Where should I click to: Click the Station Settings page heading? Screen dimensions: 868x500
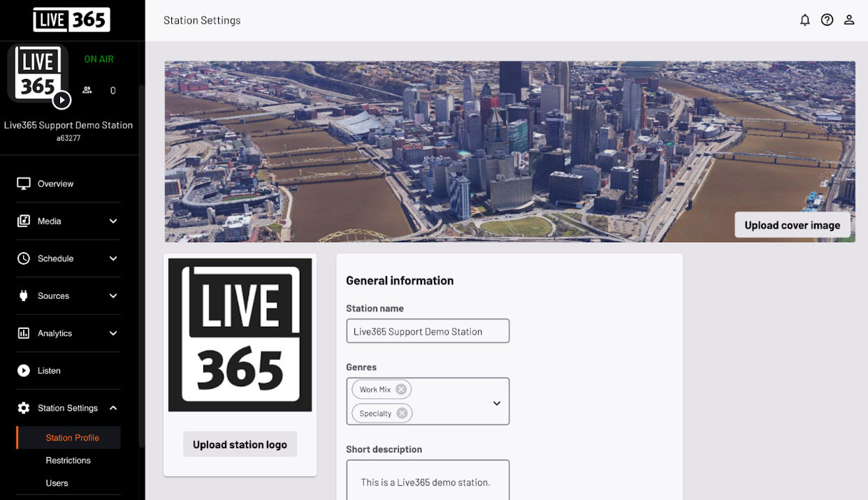(202, 20)
